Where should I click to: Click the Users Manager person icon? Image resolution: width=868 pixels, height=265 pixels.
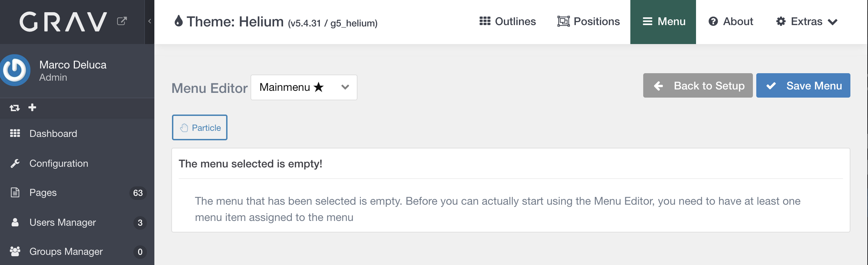click(x=15, y=222)
